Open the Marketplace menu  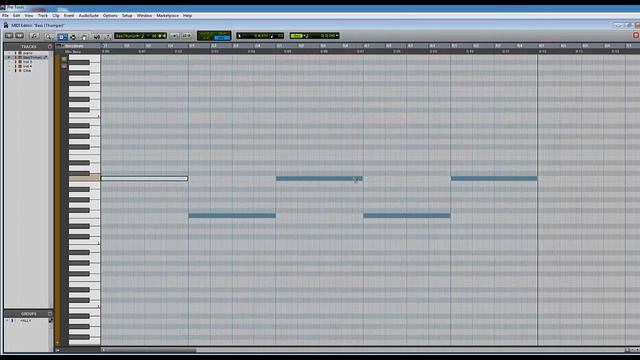[x=168, y=16]
